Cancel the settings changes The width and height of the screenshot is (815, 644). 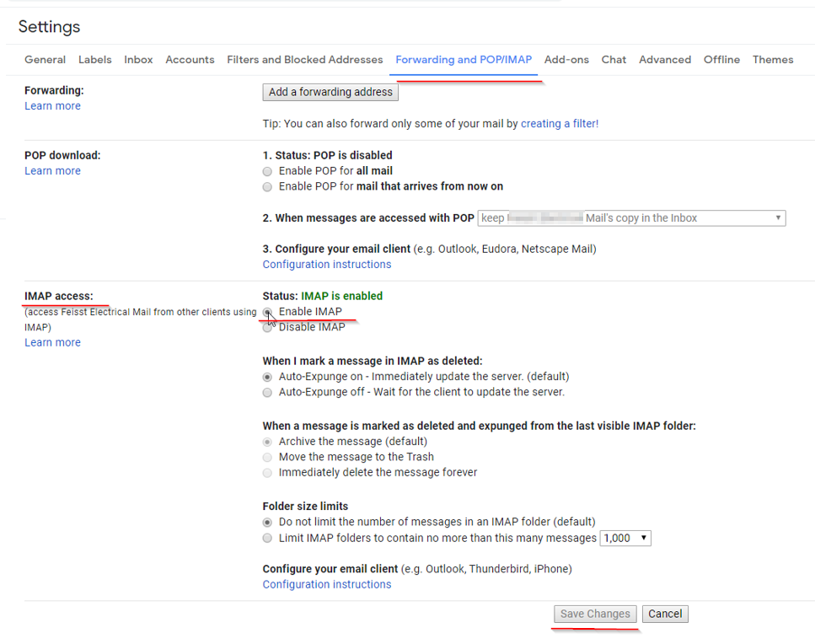(x=665, y=614)
